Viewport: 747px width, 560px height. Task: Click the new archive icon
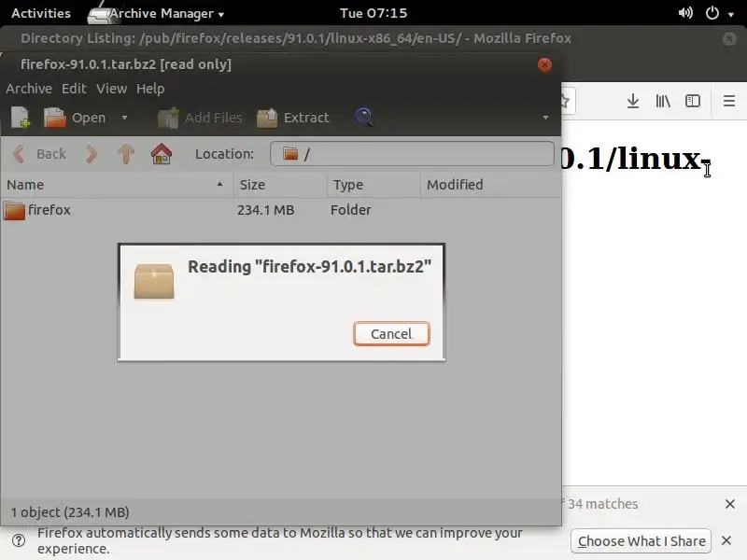[20, 118]
